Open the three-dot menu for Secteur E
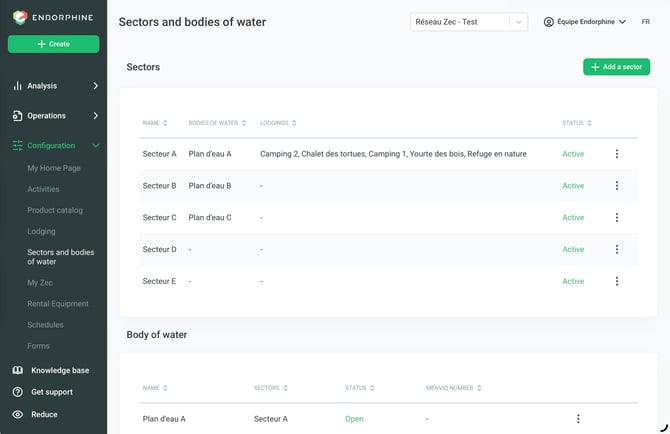The width and height of the screenshot is (670, 434). 617,281
